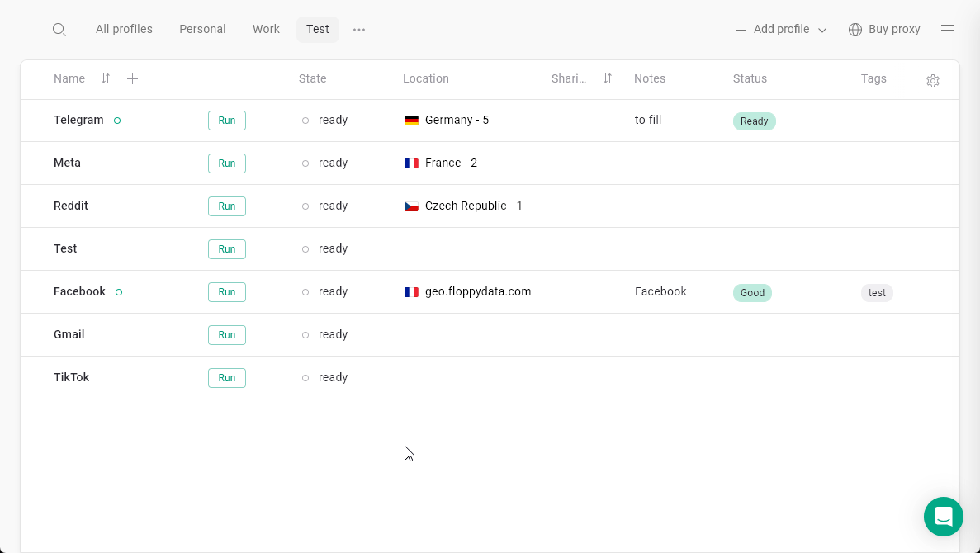This screenshot has height=553, width=980.
Task: Click the Facebook note text
Action: coord(660,292)
